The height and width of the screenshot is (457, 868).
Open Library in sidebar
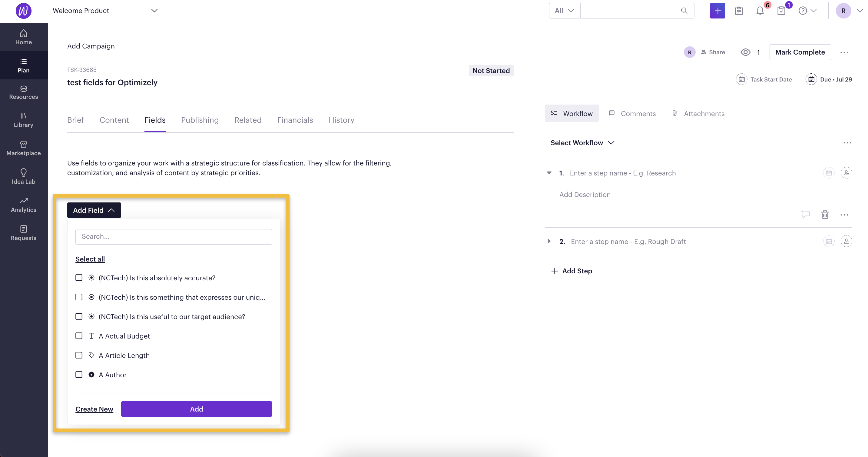pyautogui.click(x=24, y=120)
